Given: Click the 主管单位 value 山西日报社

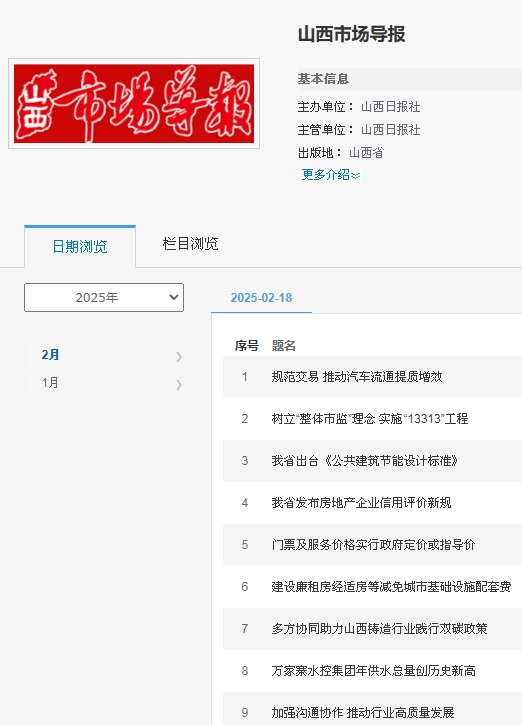Looking at the screenshot, I should [391, 130].
